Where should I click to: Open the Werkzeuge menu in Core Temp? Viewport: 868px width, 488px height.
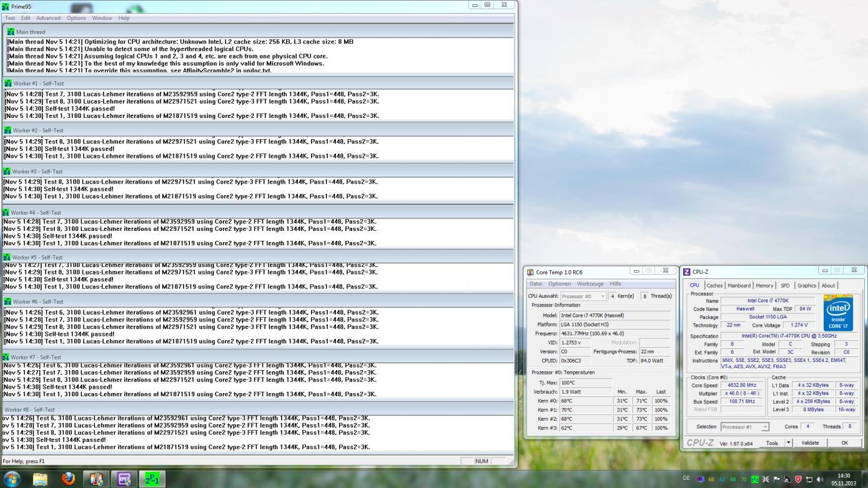pyautogui.click(x=590, y=284)
